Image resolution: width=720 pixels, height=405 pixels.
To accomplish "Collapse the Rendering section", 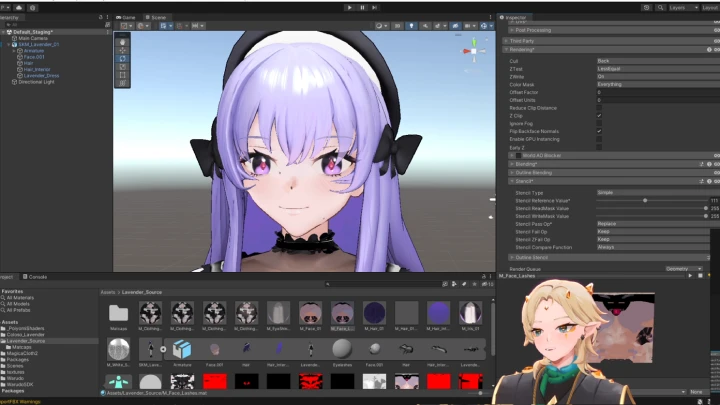I will 506,50.
